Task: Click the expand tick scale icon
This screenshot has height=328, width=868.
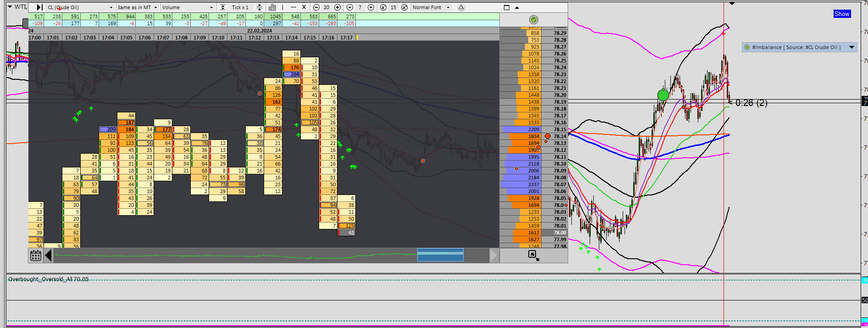Action: pyautogui.click(x=223, y=7)
